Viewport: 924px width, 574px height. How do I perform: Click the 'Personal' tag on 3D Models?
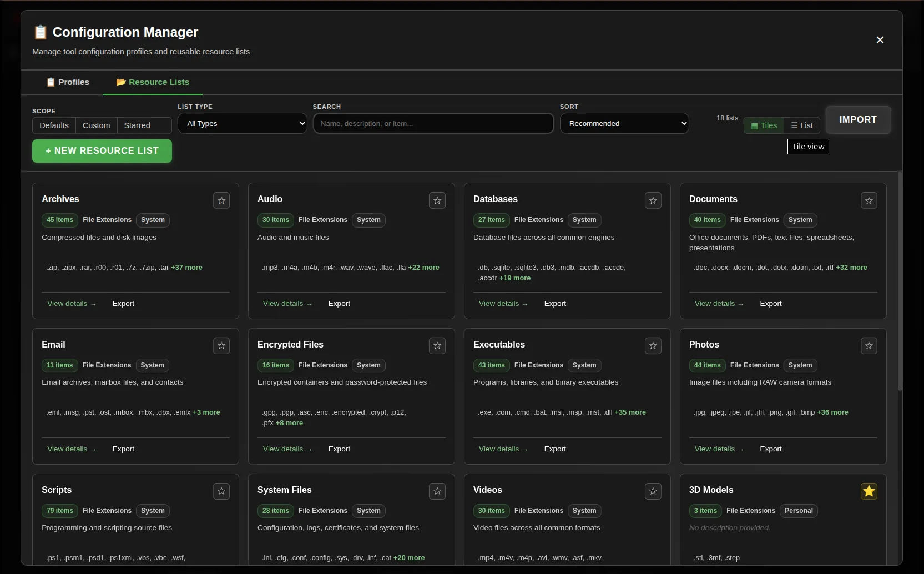point(799,511)
